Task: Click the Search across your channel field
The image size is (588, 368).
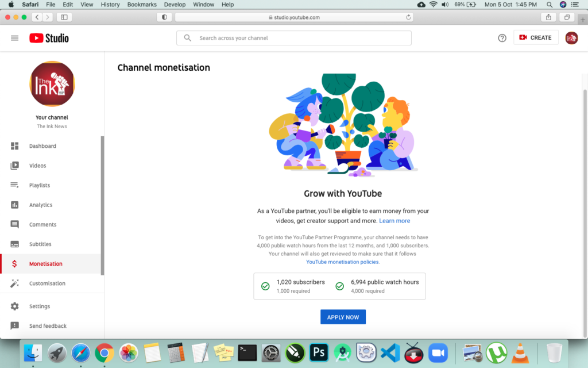Action: pyautogui.click(x=294, y=38)
